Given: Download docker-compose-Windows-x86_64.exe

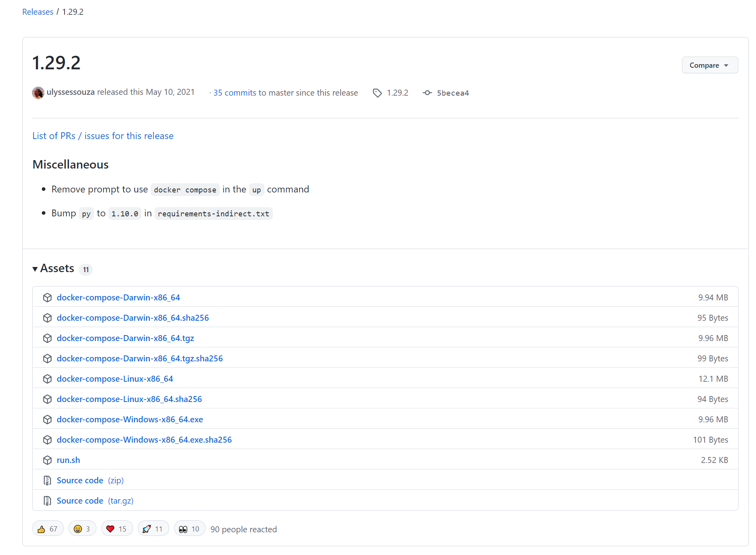Looking at the screenshot, I should point(130,419).
